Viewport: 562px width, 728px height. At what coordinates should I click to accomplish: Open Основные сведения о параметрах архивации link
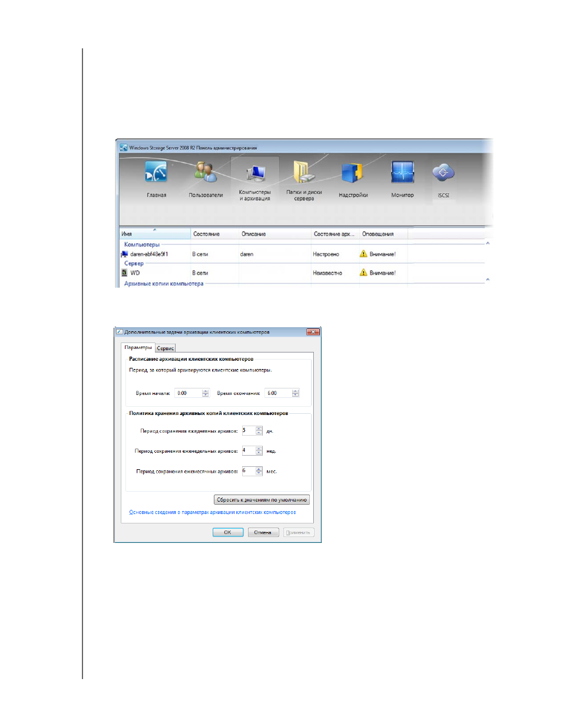(x=213, y=512)
